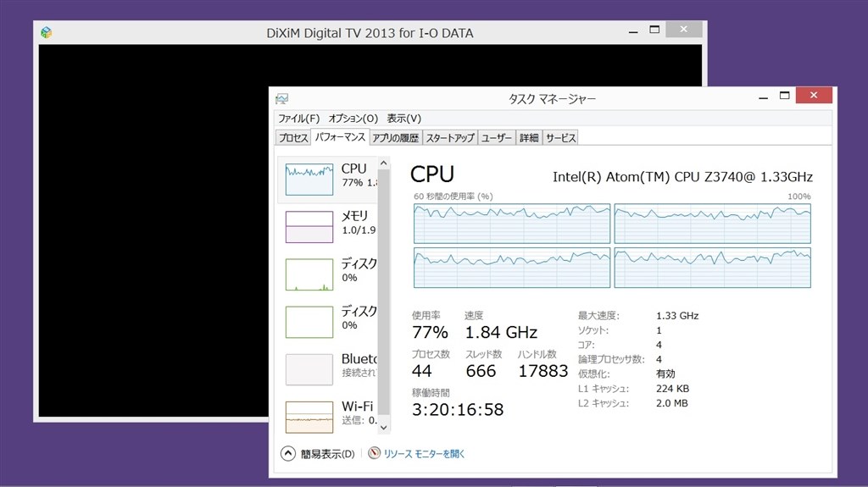Click the L2 キャッシュ value 2.0 MB

672,403
